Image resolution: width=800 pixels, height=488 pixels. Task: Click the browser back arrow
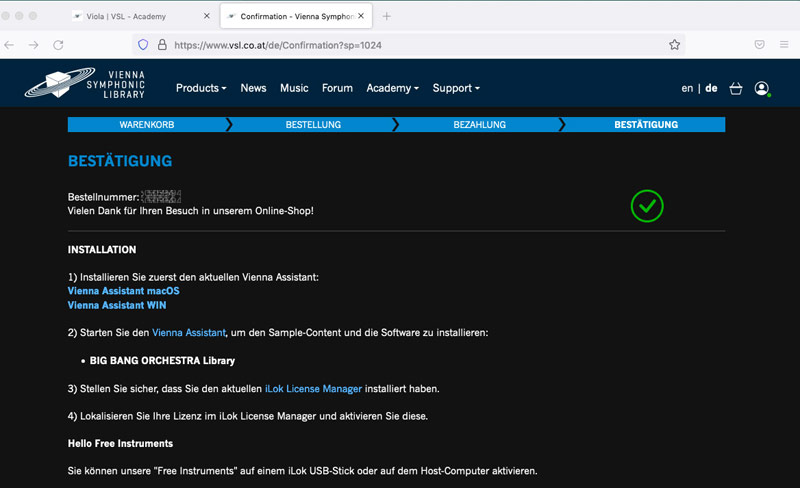pyautogui.click(x=10, y=45)
